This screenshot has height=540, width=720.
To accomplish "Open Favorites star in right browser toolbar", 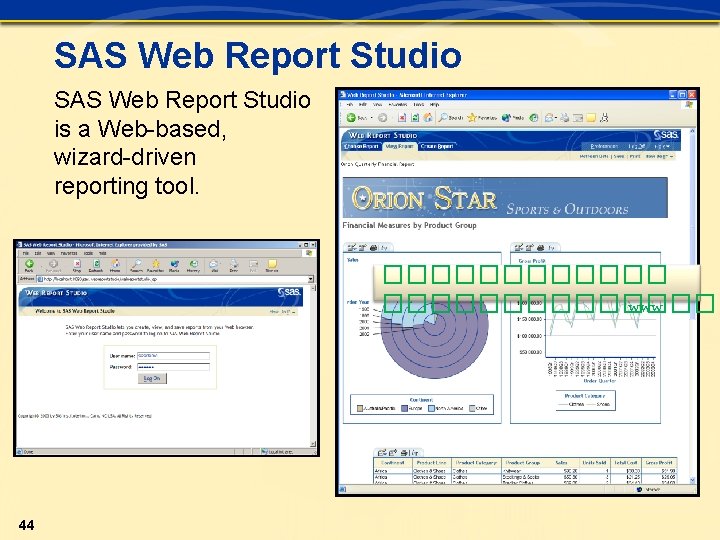I will [x=472, y=118].
